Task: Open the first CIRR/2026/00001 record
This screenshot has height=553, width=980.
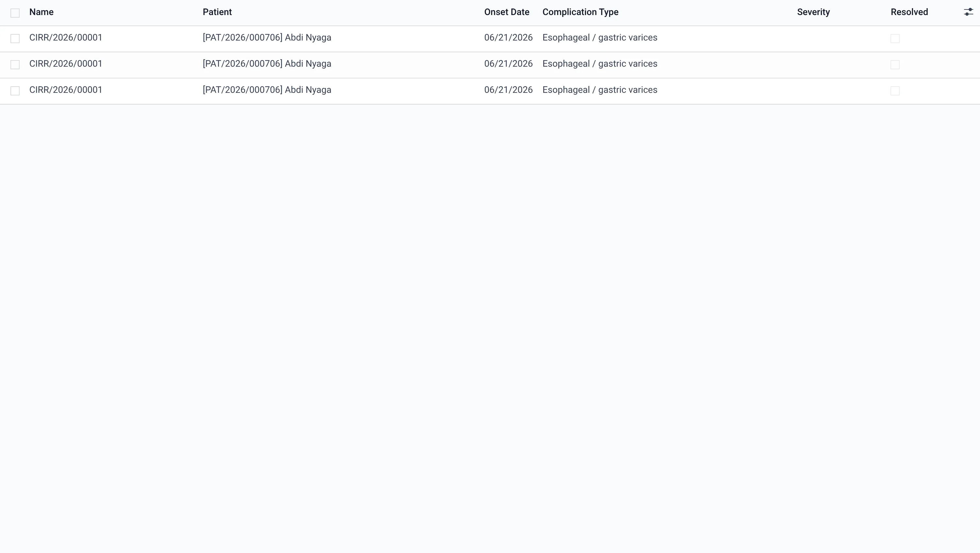Action: 66,38
